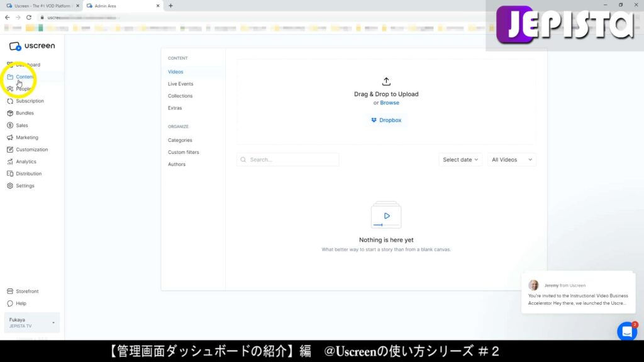644x362 pixels.
Task: Click the Settings gear icon
Action: click(10, 185)
